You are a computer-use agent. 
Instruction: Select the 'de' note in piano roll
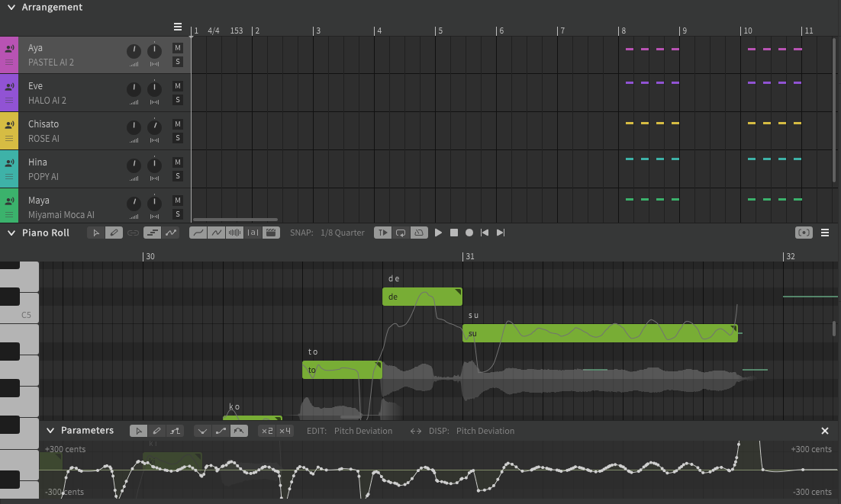pos(422,297)
